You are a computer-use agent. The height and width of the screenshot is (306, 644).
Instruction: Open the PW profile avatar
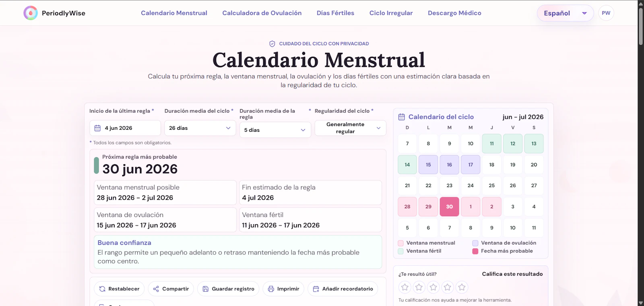(606, 13)
